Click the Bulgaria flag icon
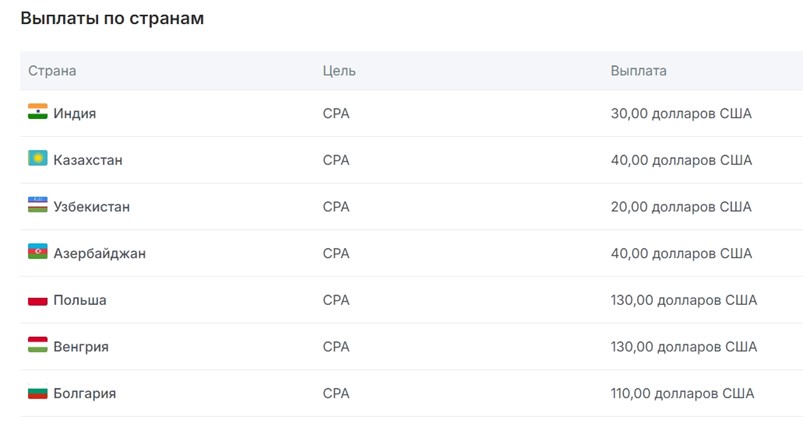The height and width of the screenshot is (430, 803). point(37,393)
